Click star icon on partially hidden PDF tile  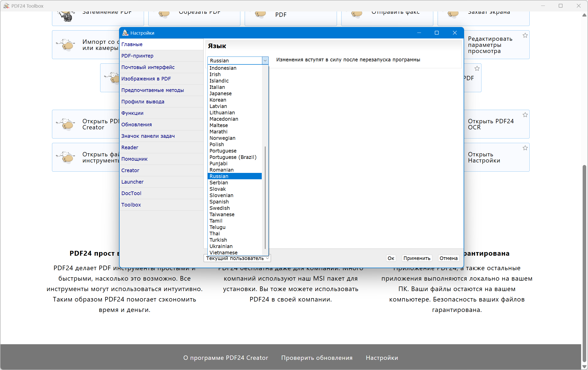coord(477,68)
